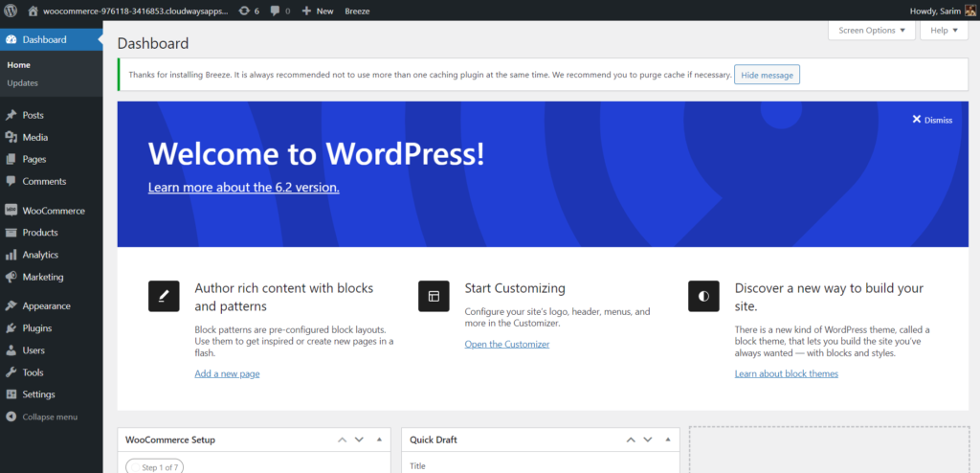Viewport: 980px width, 473px height.
Task: Click the WooCommerce Setup panel title
Action: click(170, 439)
